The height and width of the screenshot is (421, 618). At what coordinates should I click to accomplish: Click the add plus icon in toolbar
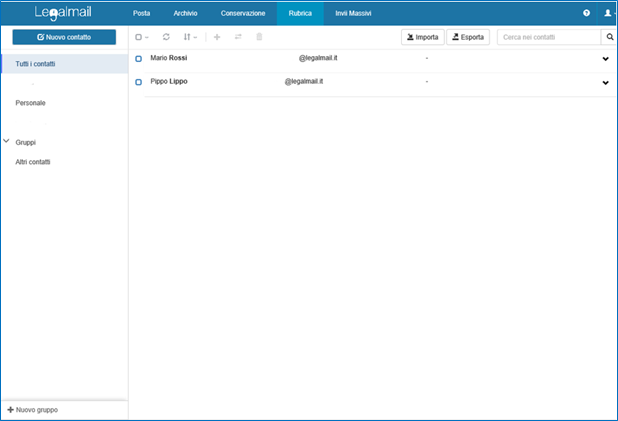tap(217, 37)
